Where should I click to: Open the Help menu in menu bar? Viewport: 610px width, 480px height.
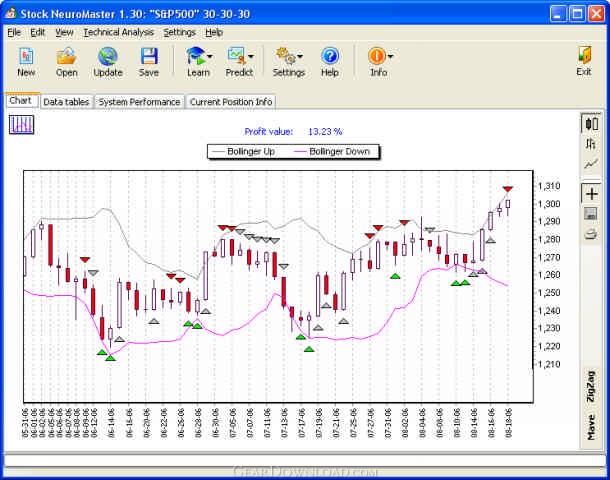pyautogui.click(x=214, y=32)
